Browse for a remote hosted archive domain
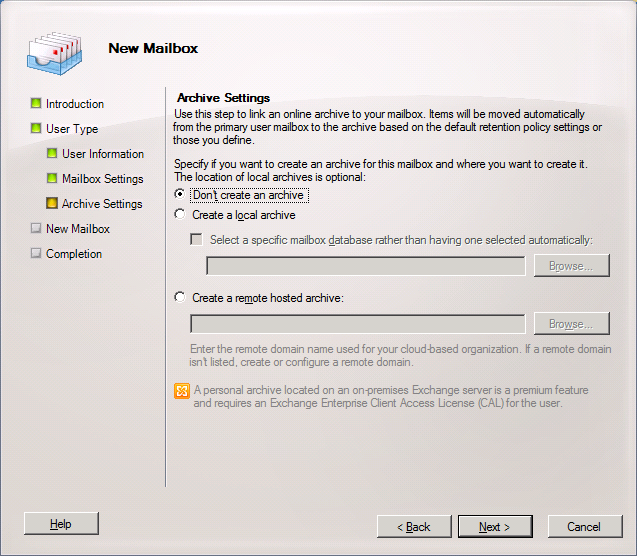Viewport: 637px width, 556px height. (x=571, y=324)
